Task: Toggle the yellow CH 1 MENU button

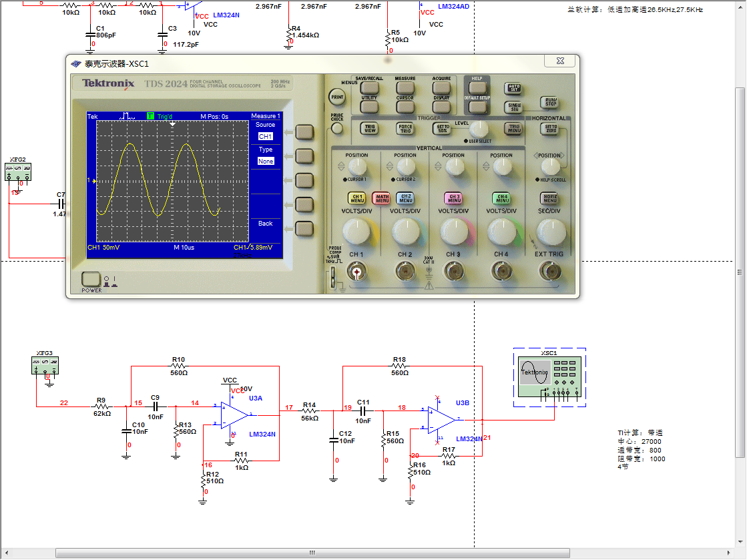Action: click(356, 198)
